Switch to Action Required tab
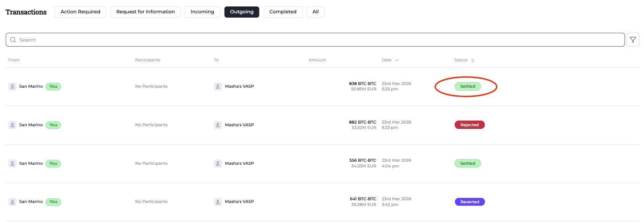The image size is (644, 222). [x=80, y=12]
